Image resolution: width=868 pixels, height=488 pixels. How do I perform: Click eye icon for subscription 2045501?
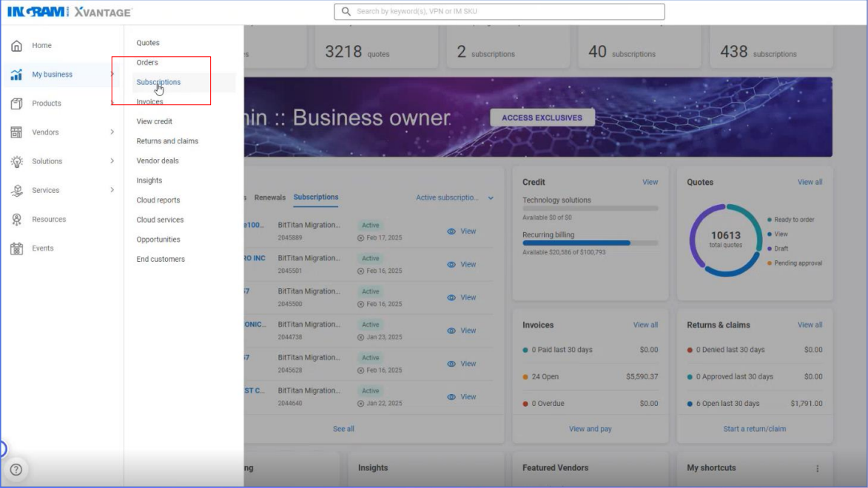(x=451, y=265)
